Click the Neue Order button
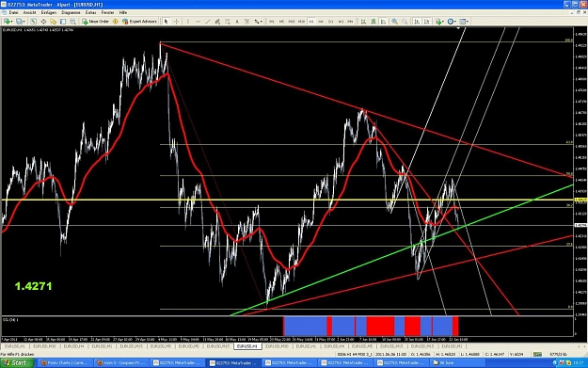 [x=95, y=22]
